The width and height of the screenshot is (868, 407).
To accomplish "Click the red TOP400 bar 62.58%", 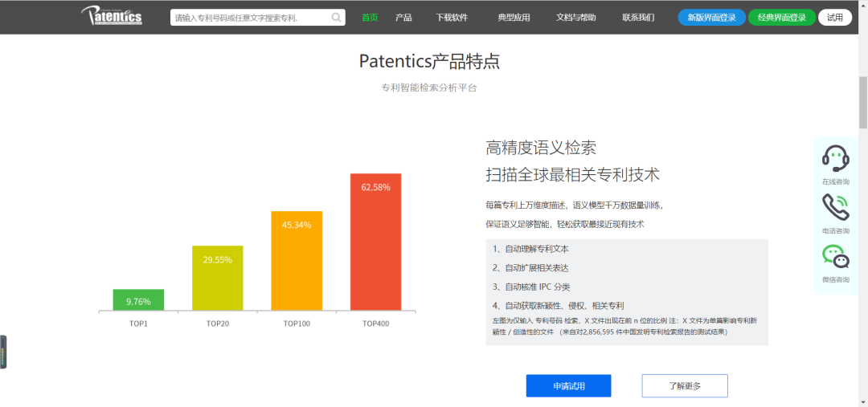I will [x=376, y=242].
